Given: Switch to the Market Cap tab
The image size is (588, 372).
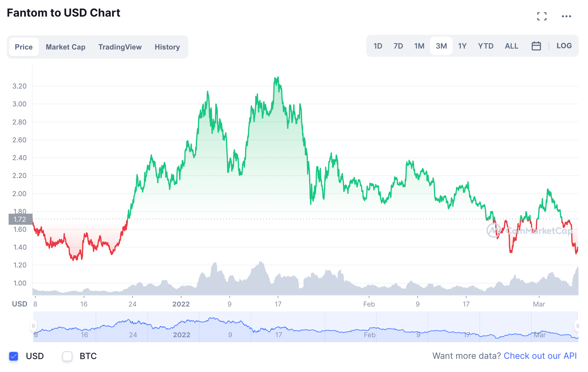Looking at the screenshot, I should click(x=66, y=47).
